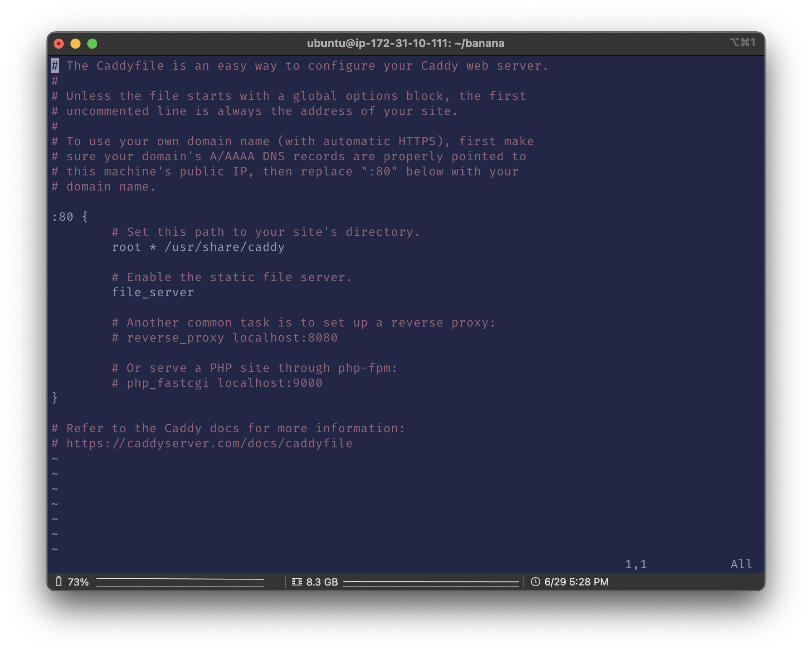Click the memory chip icon beside 8.3 GB
This screenshot has width=812, height=653.
297,582
